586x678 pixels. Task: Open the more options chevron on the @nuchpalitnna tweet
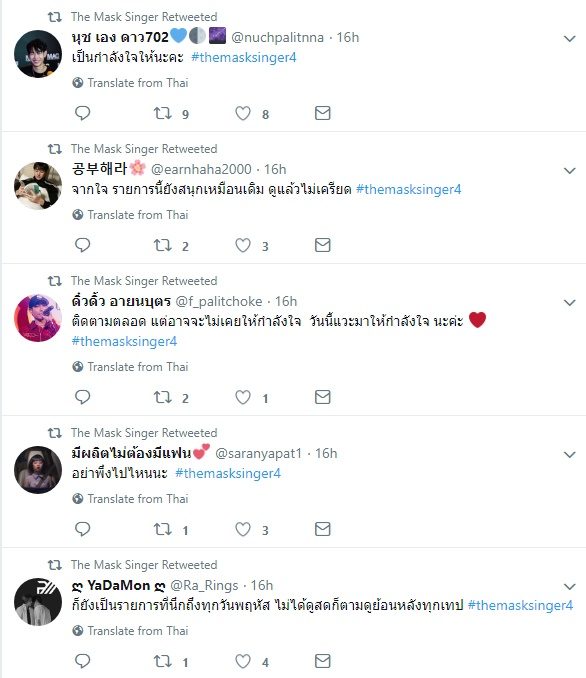pos(570,38)
